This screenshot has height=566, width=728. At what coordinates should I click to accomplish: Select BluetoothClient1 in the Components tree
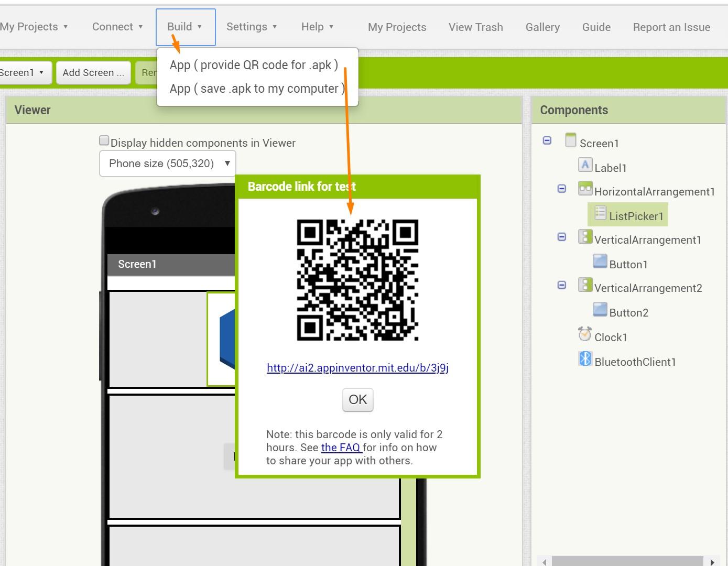(x=635, y=362)
